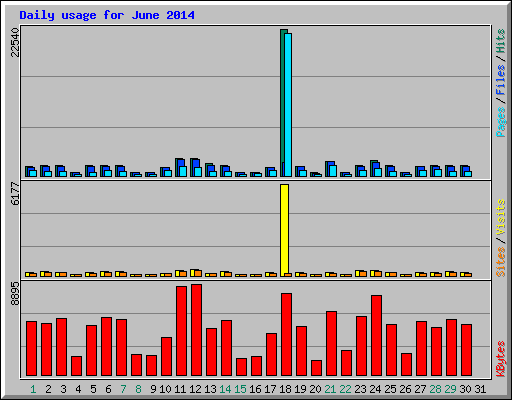512x400 pixels.
Task: Click day label 10 on the x-axis
Action: click(165, 389)
